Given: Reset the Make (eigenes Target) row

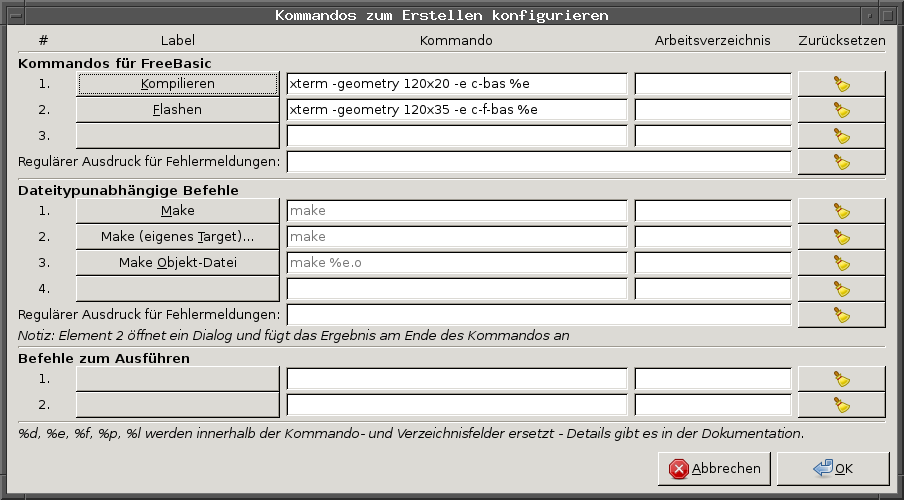Looking at the screenshot, I should point(841,237).
